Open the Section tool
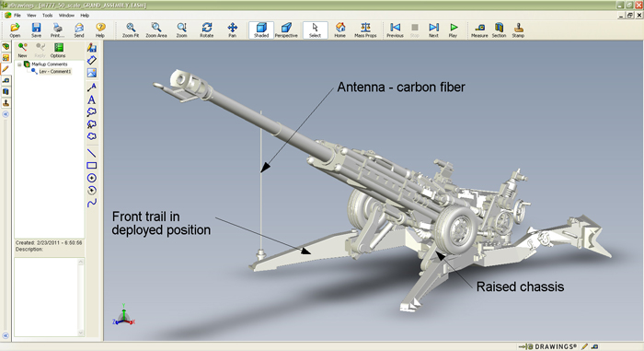Image resolution: width=644 pixels, height=351 pixels. [x=499, y=30]
